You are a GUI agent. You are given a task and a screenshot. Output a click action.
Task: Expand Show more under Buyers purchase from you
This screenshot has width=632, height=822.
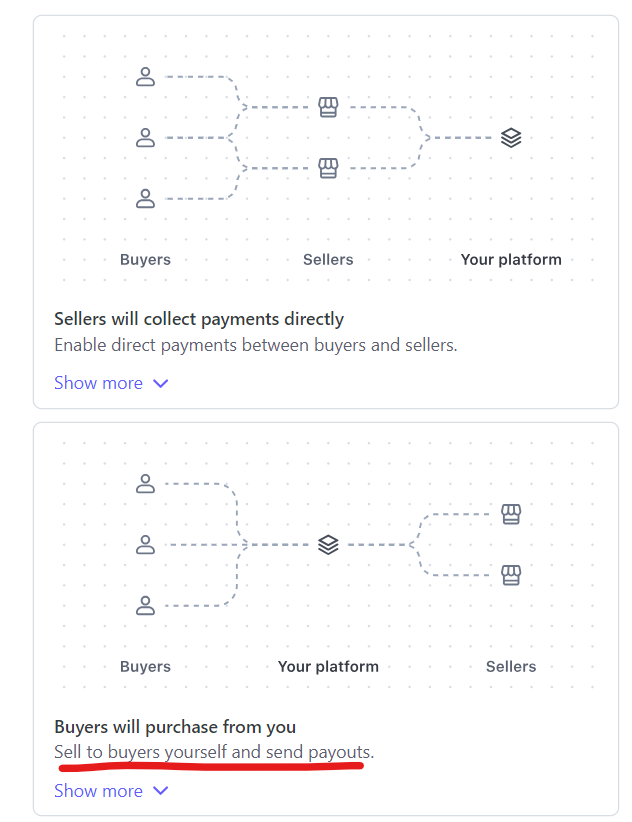98,791
